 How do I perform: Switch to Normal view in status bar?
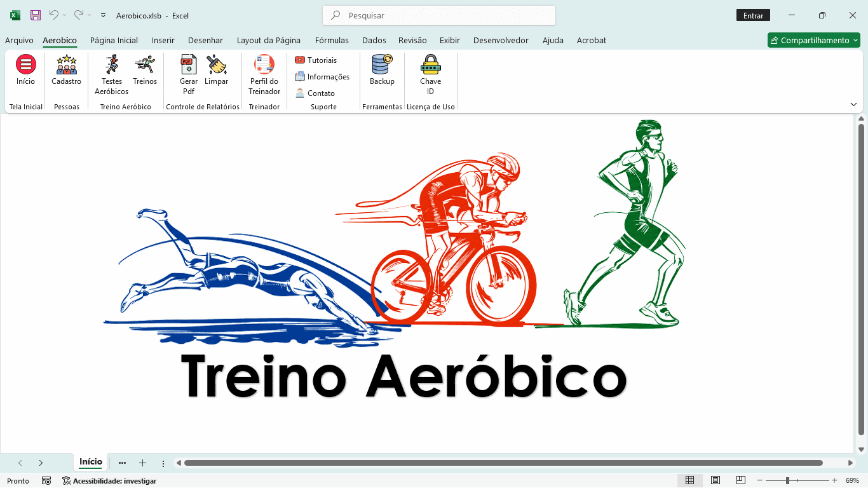pyautogui.click(x=689, y=480)
